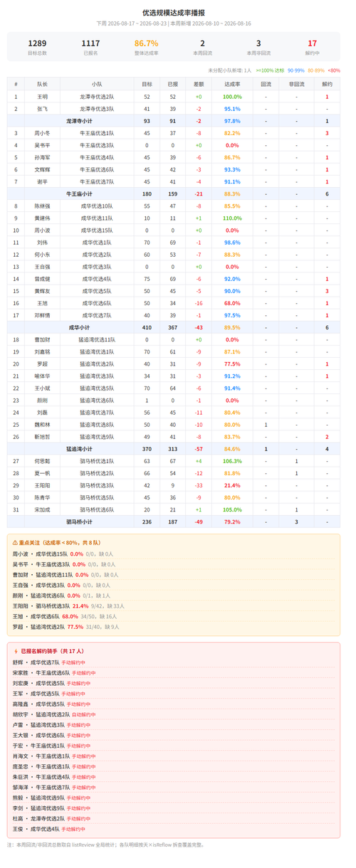
Task: Click 105.0% rate in 宋加成's row
Action: point(232,509)
